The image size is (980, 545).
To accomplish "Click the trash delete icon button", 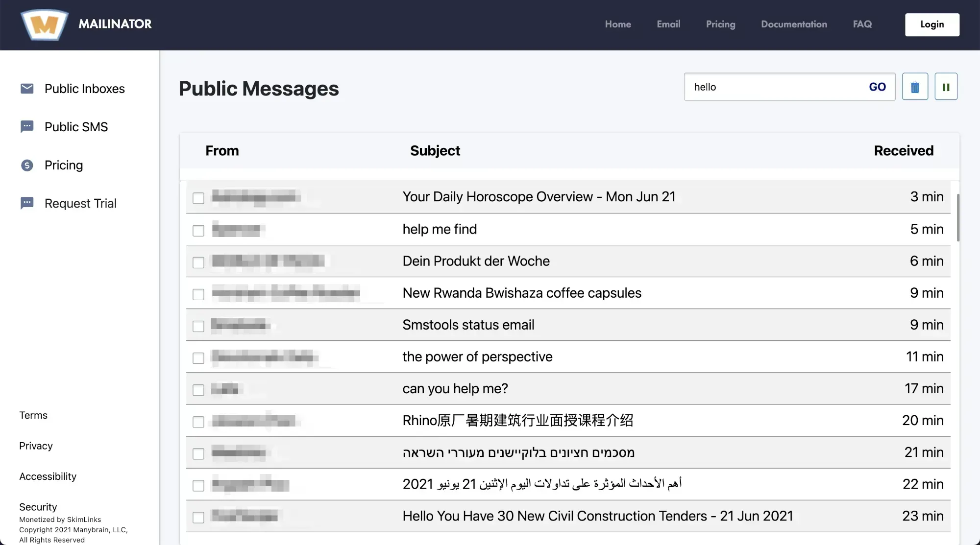I will coord(915,87).
